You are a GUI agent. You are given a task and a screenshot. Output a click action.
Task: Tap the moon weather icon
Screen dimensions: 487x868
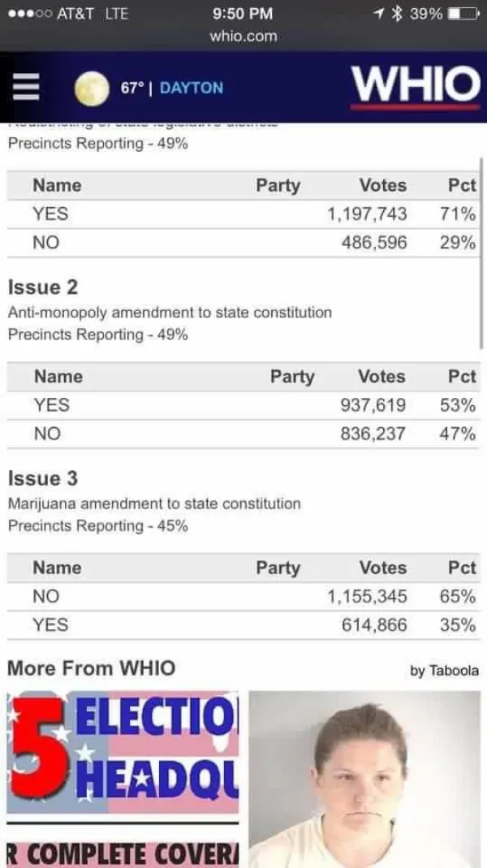(91, 89)
